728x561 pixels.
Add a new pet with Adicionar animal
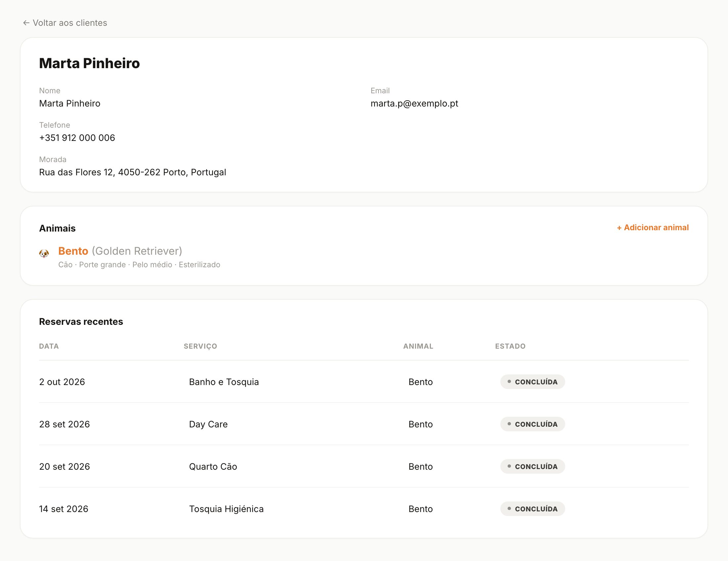tap(653, 228)
